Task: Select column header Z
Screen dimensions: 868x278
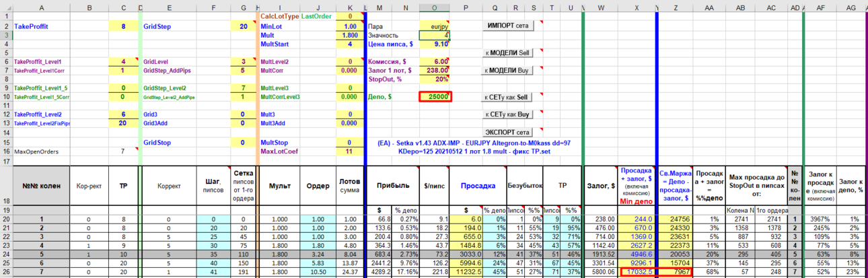Action: [676, 7]
